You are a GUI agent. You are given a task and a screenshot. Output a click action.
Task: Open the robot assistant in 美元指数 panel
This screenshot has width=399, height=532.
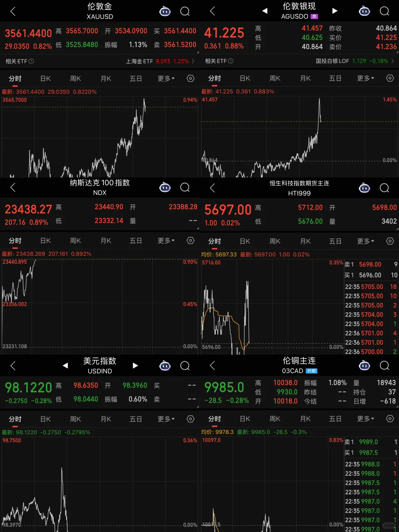click(165, 366)
